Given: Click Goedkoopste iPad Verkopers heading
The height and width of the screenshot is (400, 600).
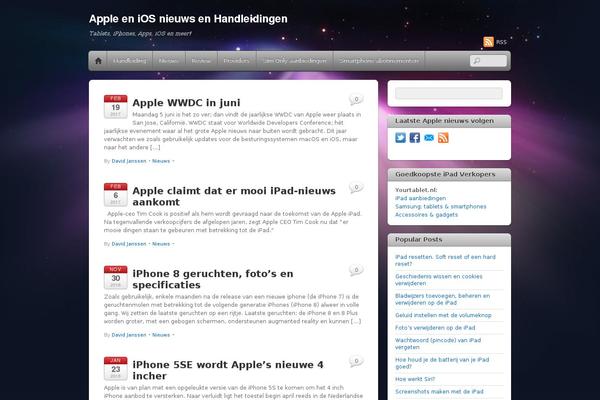Looking at the screenshot, I should (445, 175).
